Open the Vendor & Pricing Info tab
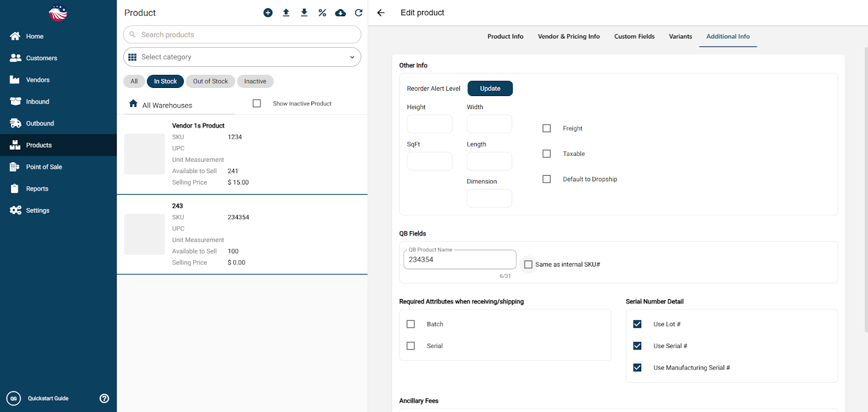 569,36
